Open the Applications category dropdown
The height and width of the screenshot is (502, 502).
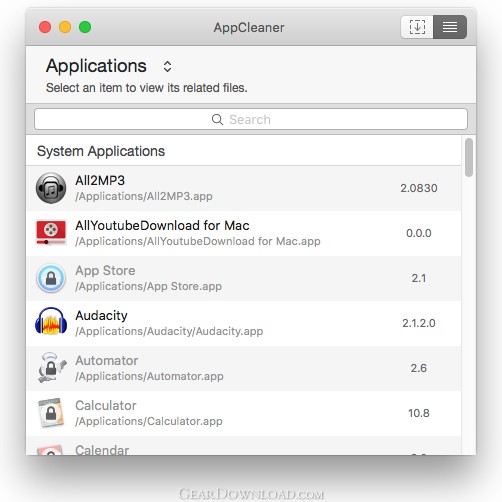[167, 66]
